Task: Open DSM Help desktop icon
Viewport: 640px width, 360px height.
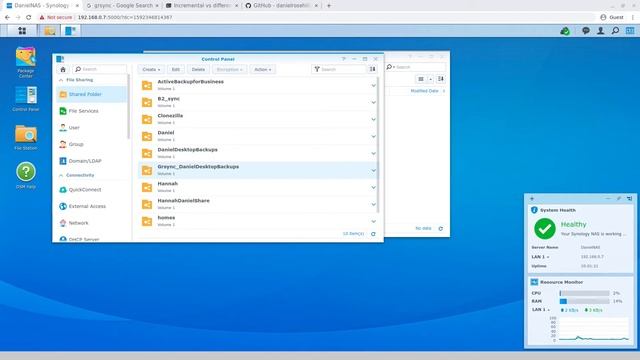Action: pyautogui.click(x=26, y=175)
